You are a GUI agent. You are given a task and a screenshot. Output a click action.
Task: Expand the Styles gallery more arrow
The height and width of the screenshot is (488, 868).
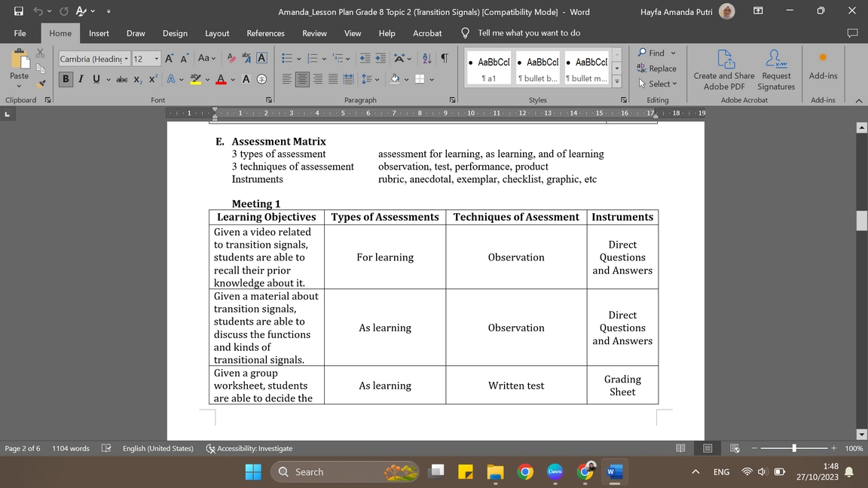pos(618,80)
